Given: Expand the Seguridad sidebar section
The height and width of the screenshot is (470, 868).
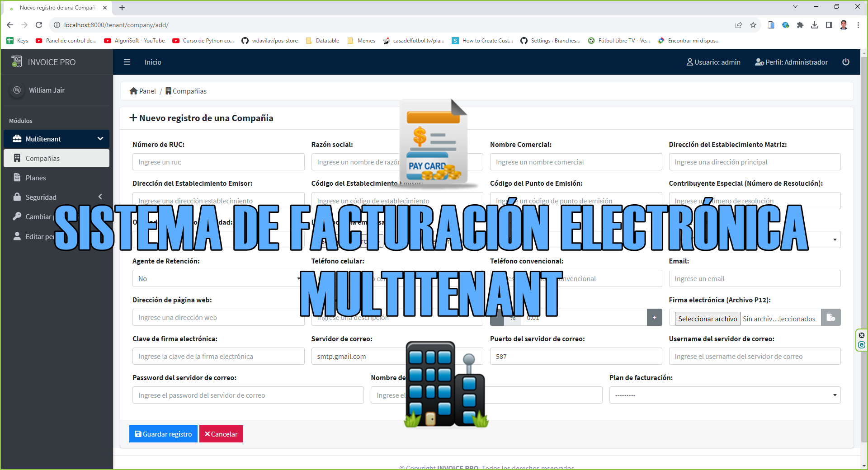Looking at the screenshot, I should [x=57, y=197].
